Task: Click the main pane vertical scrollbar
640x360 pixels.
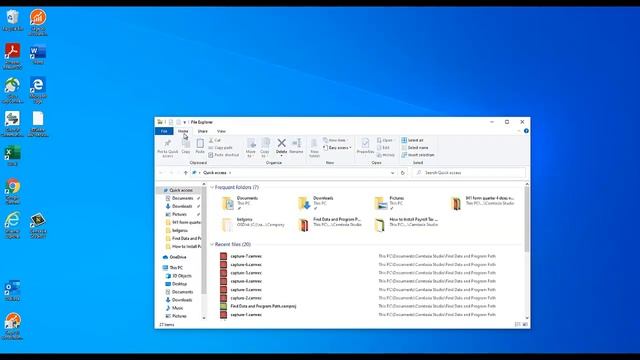Action: tap(527, 220)
